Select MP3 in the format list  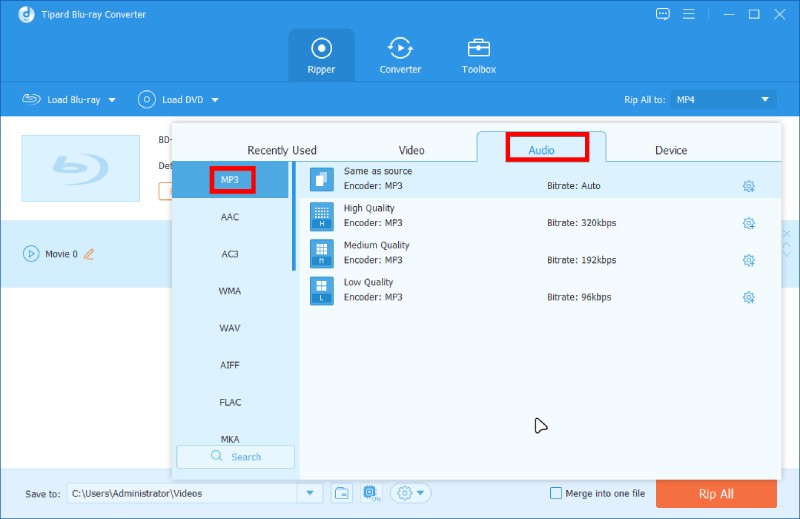click(230, 180)
